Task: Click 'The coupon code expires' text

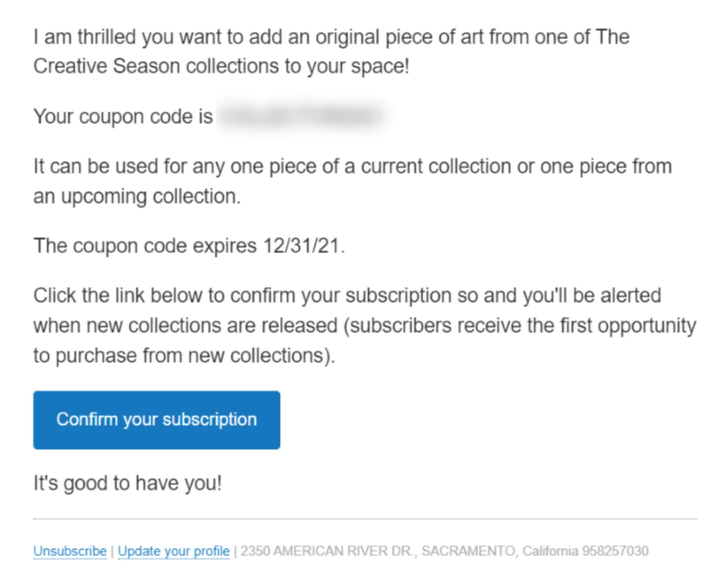Action: click(x=145, y=246)
